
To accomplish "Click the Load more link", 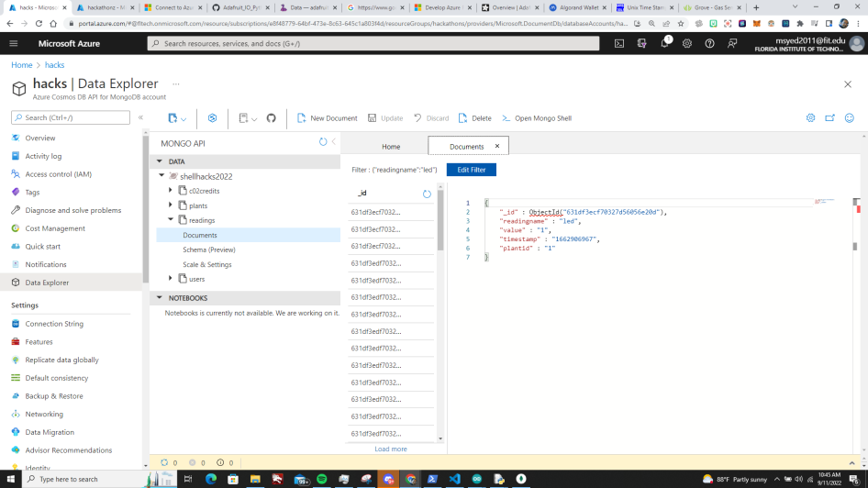I will coord(391,449).
